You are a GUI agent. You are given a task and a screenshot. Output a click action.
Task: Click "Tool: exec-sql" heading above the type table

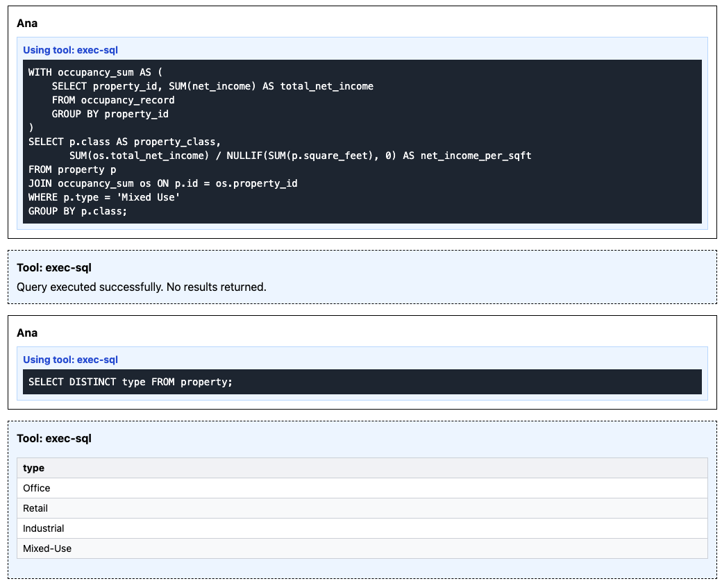coord(54,438)
